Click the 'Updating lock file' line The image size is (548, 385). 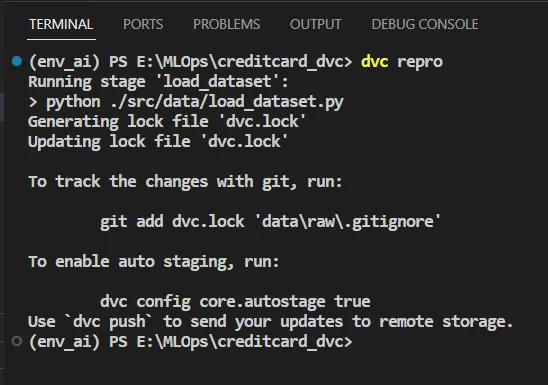(158, 142)
